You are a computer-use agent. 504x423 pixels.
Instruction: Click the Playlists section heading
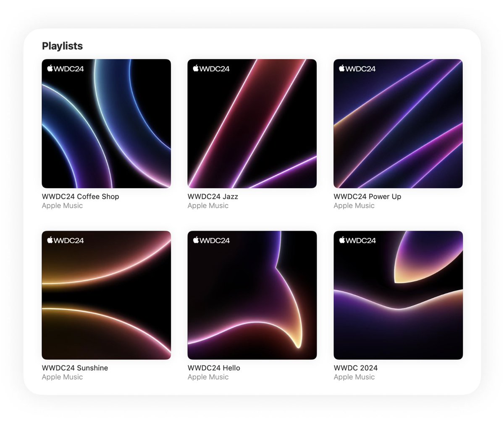pos(62,46)
